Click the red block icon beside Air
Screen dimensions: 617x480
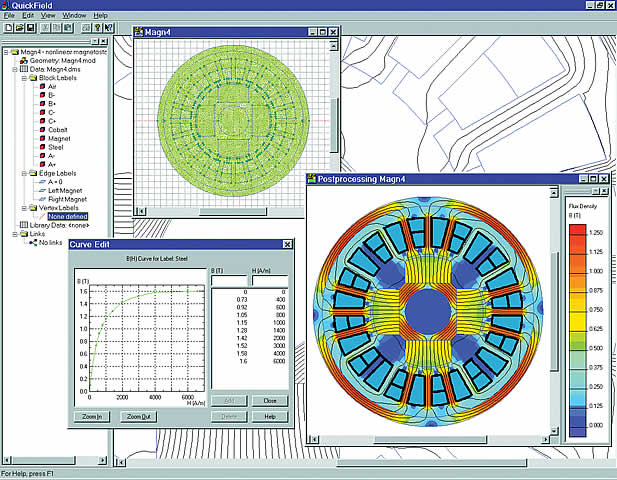pos(42,87)
